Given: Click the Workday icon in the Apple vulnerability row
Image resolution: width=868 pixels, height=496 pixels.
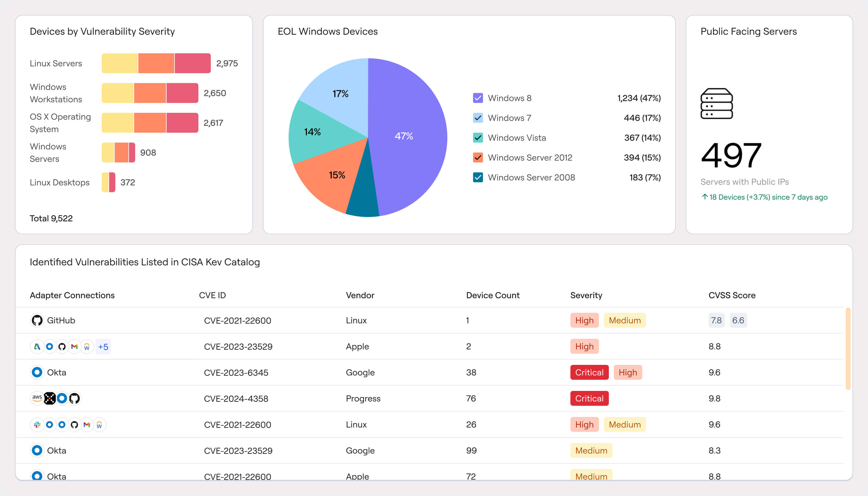Looking at the screenshot, I should (x=87, y=347).
